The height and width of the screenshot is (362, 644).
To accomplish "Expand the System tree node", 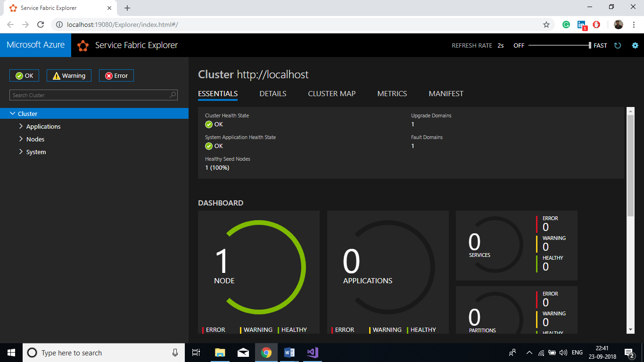I will [21, 152].
